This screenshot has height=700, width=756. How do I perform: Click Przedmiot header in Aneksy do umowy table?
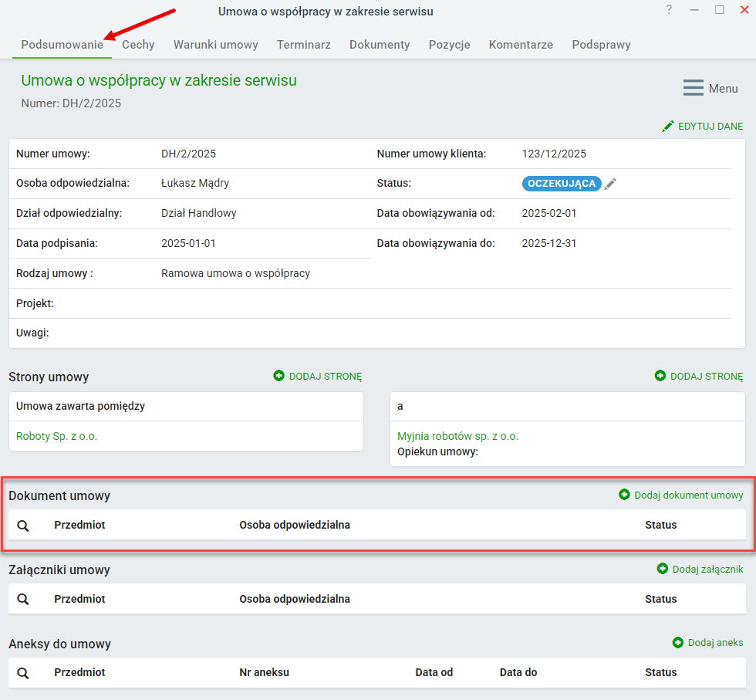[79, 672]
